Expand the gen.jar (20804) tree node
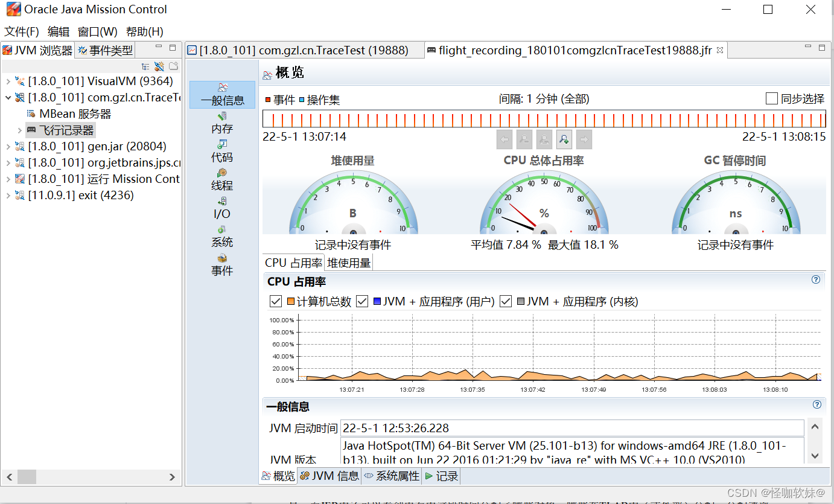 click(x=7, y=146)
